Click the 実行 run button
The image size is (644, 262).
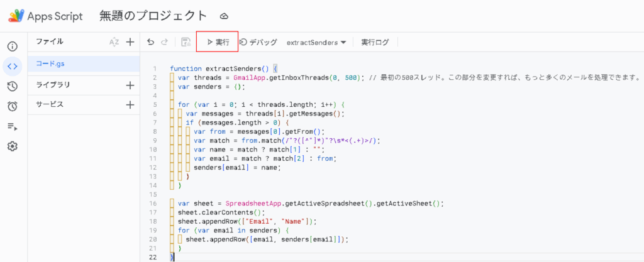pos(217,42)
